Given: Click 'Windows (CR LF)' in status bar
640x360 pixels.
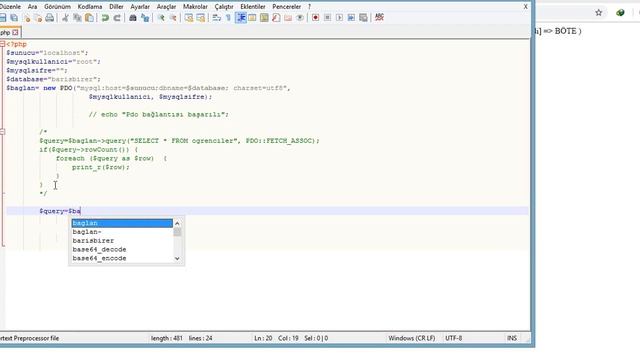Looking at the screenshot, I should (411, 338).
